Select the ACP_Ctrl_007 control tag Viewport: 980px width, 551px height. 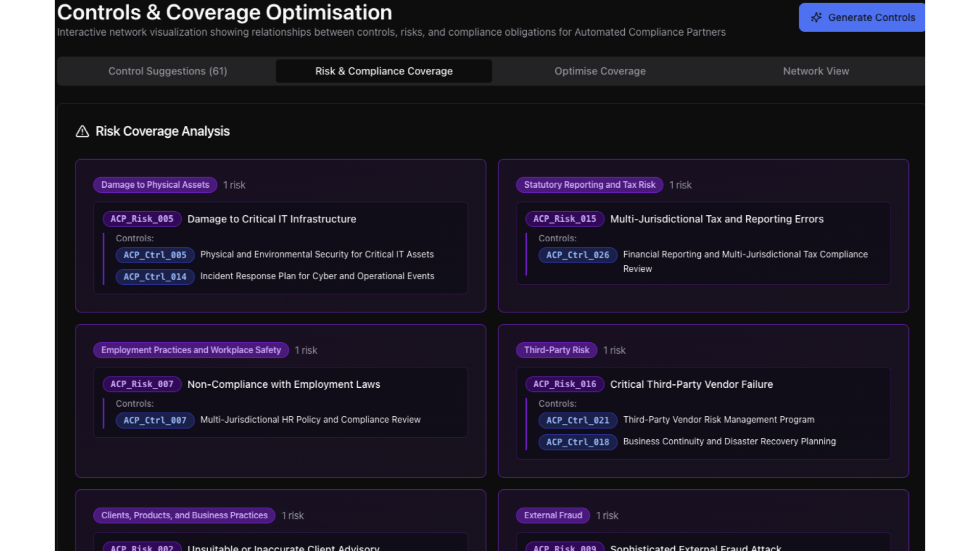point(155,420)
